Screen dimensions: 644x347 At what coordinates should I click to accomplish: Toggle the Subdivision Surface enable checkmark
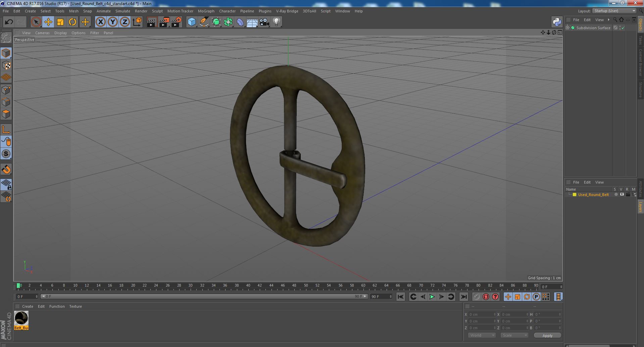(623, 28)
